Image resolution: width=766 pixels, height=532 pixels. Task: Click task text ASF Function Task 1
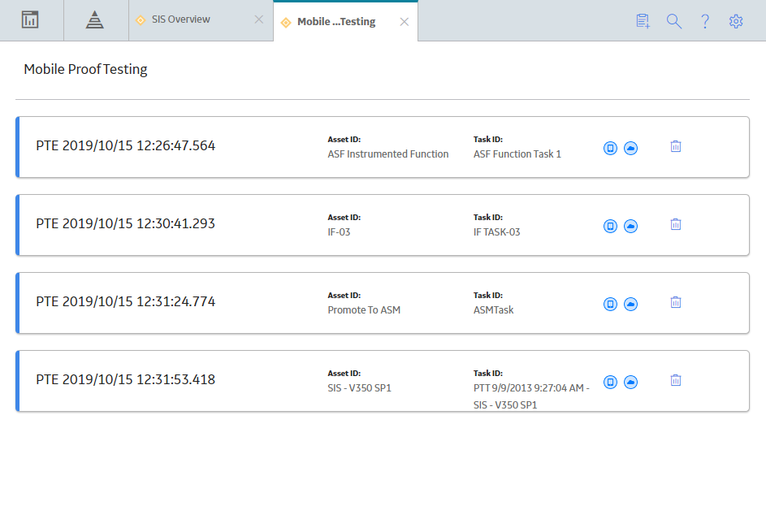click(517, 154)
